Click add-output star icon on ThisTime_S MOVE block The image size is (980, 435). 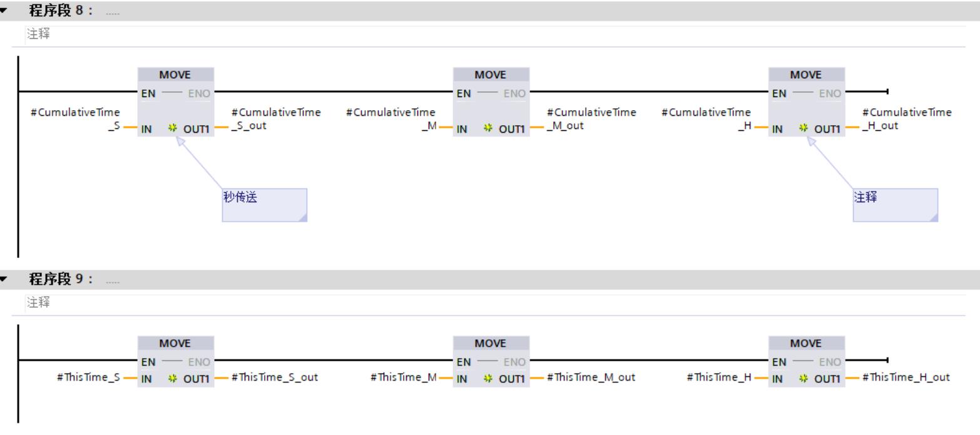click(x=172, y=377)
